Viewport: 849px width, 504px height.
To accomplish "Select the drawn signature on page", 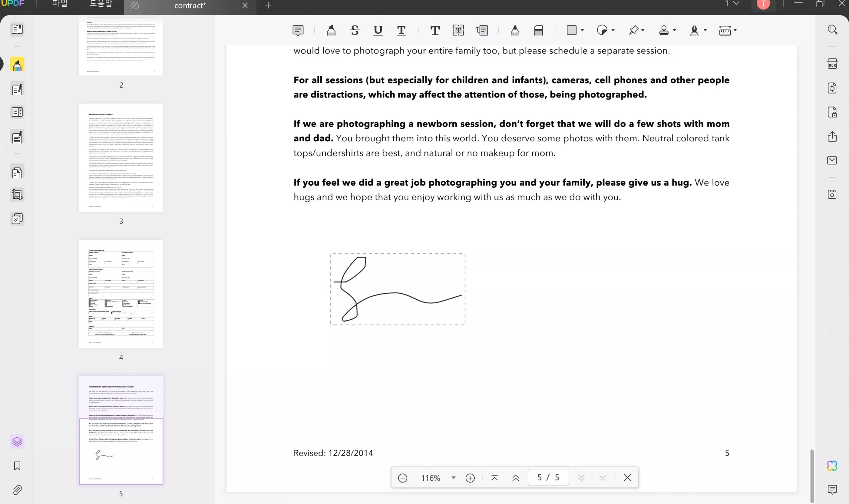I will (398, 289).
